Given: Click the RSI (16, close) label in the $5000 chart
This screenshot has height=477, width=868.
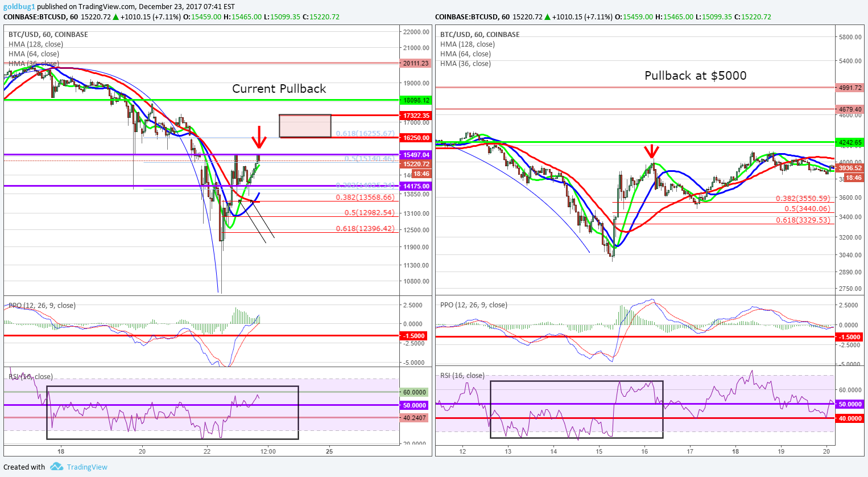Looking at the screenshot, I should 462,376.
